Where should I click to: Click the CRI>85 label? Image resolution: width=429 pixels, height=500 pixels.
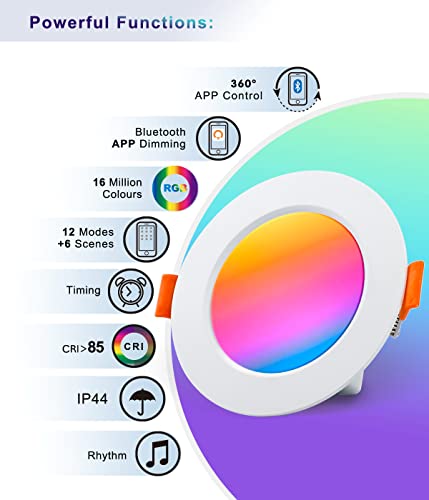pos(83,347)
